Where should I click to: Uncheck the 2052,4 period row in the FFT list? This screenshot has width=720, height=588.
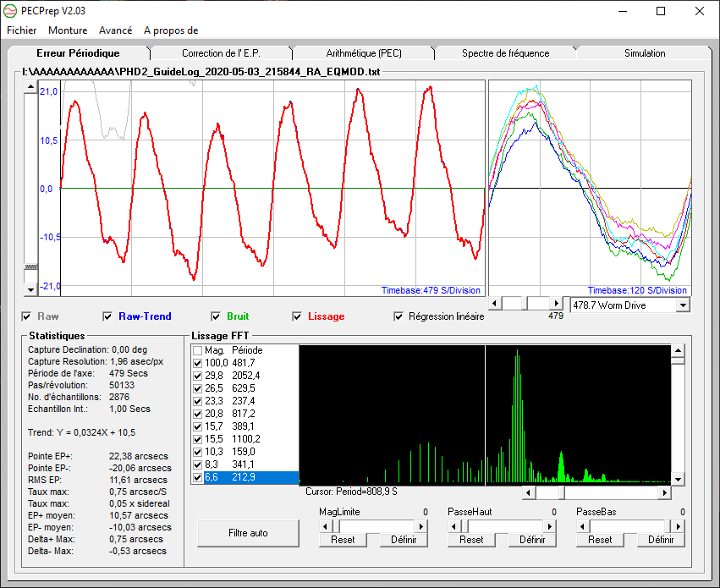tap(198, 375)
